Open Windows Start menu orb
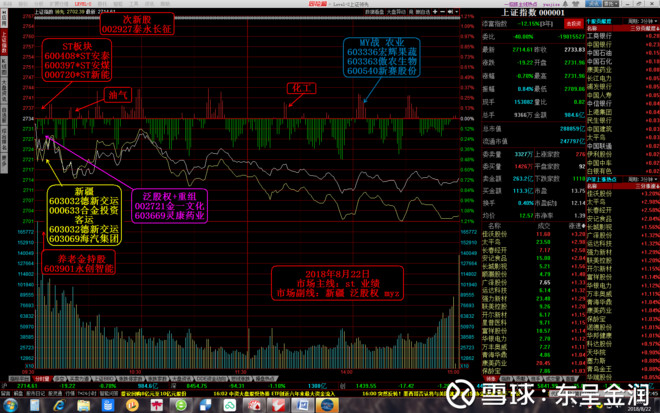Screen dimensions: 660x413 pos(10,406)
